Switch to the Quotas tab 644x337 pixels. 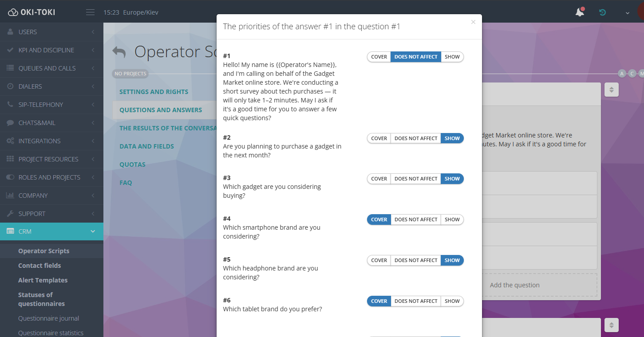tap(132, 165)
